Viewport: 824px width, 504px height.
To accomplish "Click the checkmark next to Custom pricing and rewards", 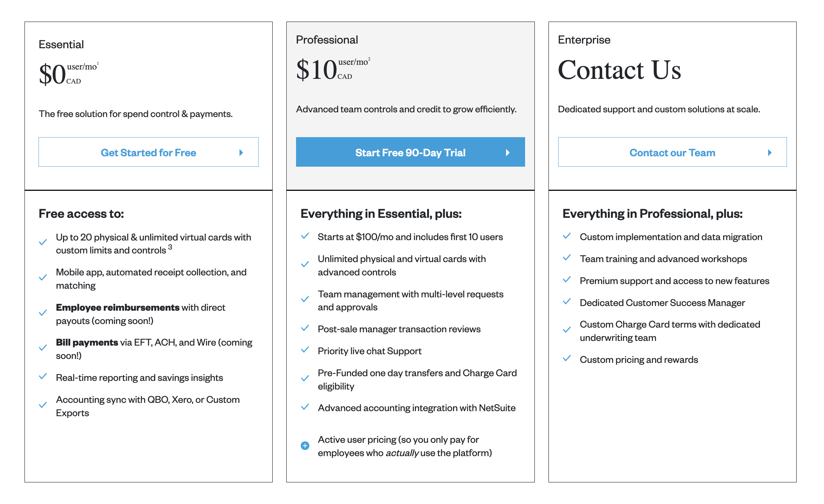I will pos(567,359).
